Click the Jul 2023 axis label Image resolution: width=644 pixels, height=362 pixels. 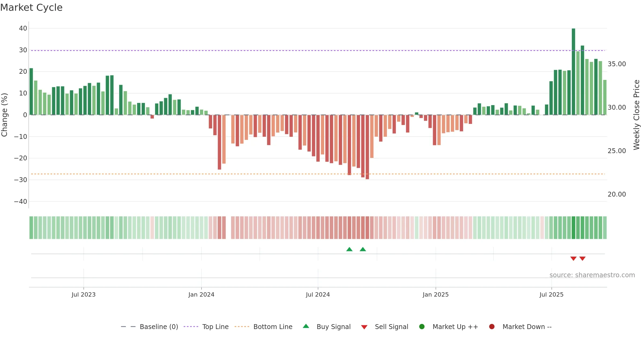pos(83,295)
